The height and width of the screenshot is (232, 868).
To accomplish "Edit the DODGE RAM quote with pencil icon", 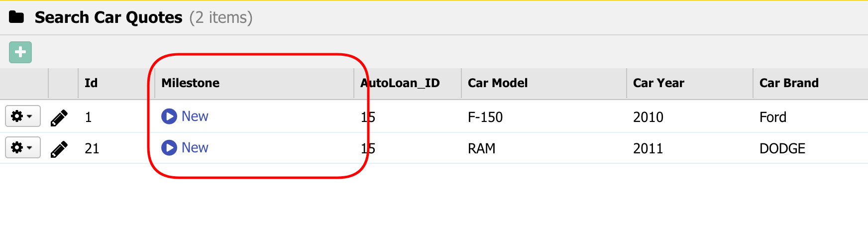I will [59, 149].
